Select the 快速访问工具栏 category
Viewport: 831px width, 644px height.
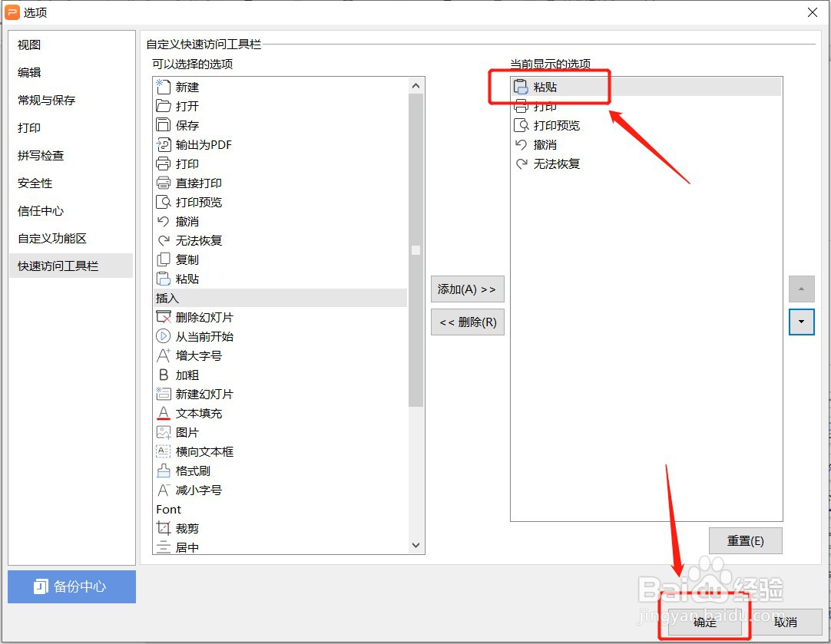(x=71, y=266)
